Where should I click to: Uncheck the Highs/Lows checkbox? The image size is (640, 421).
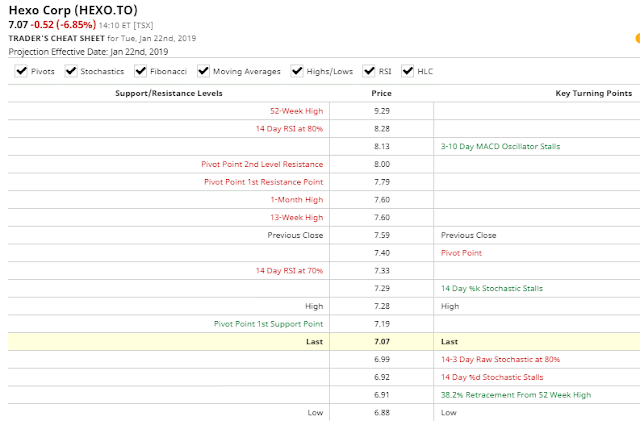tap(297, 71)
